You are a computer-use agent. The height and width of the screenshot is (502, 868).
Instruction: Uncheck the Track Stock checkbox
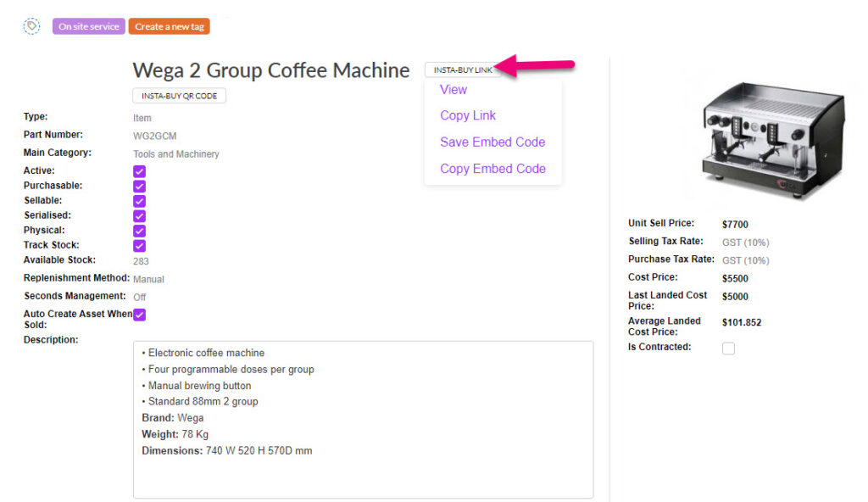click(140, 246)
